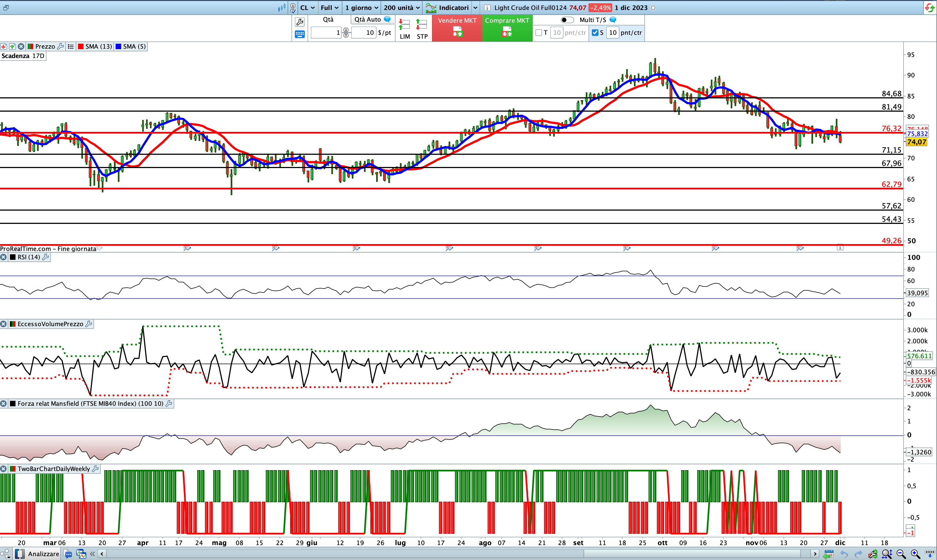Click the SMA (13) red color swatch
937x560 pixels.
pos(80,46)
